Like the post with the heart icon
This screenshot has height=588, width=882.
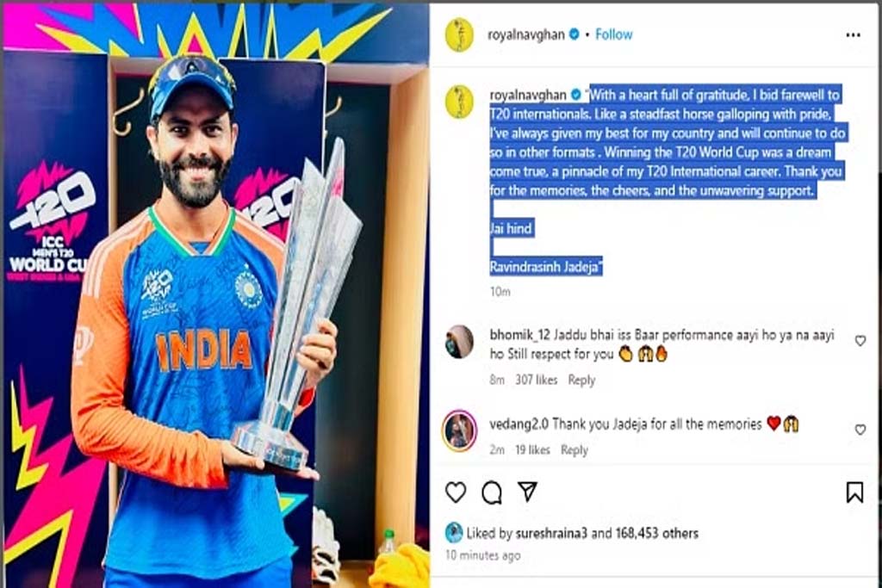(455, 492)
